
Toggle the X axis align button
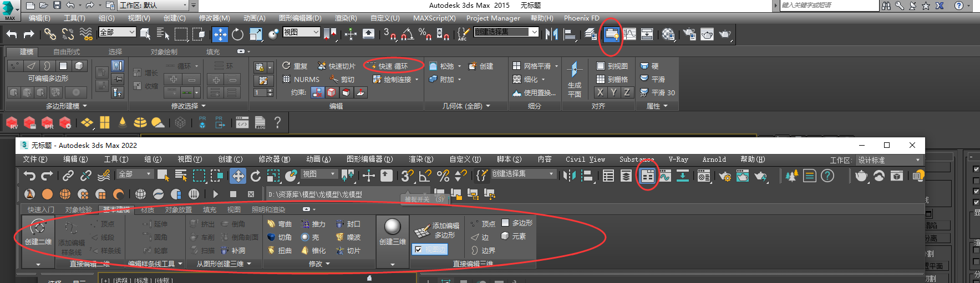[x=600, y=92]
